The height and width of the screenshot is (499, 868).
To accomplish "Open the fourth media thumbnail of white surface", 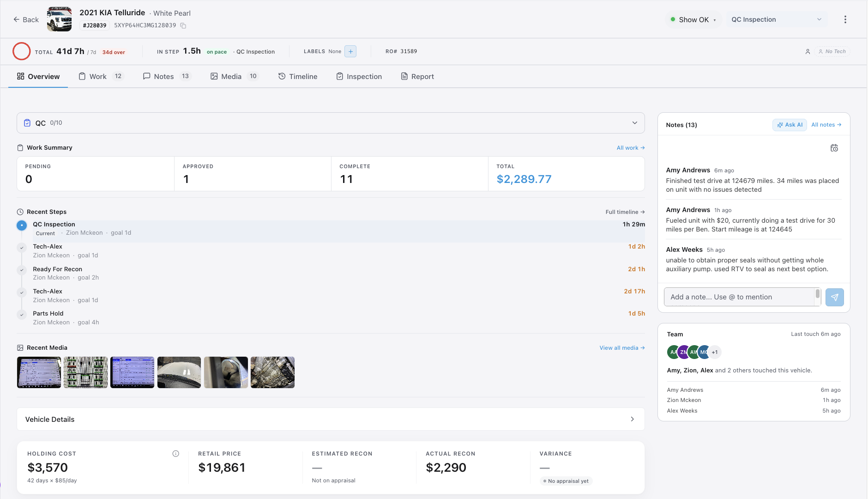I will [179, 372].
